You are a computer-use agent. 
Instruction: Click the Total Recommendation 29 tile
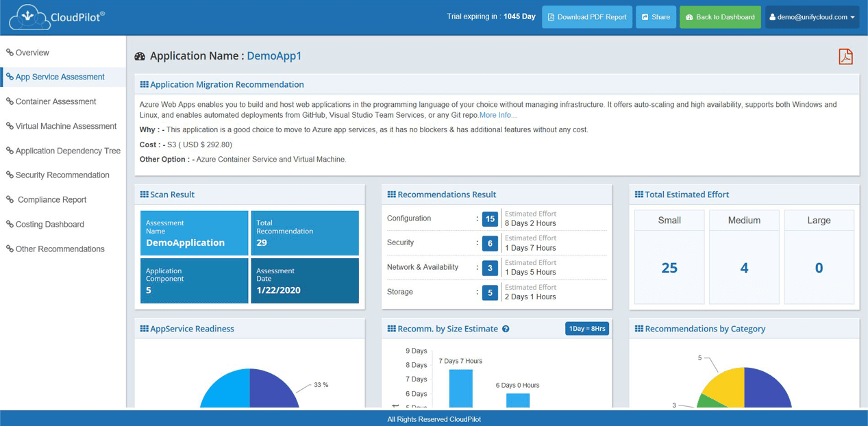(x=305, y=233)
